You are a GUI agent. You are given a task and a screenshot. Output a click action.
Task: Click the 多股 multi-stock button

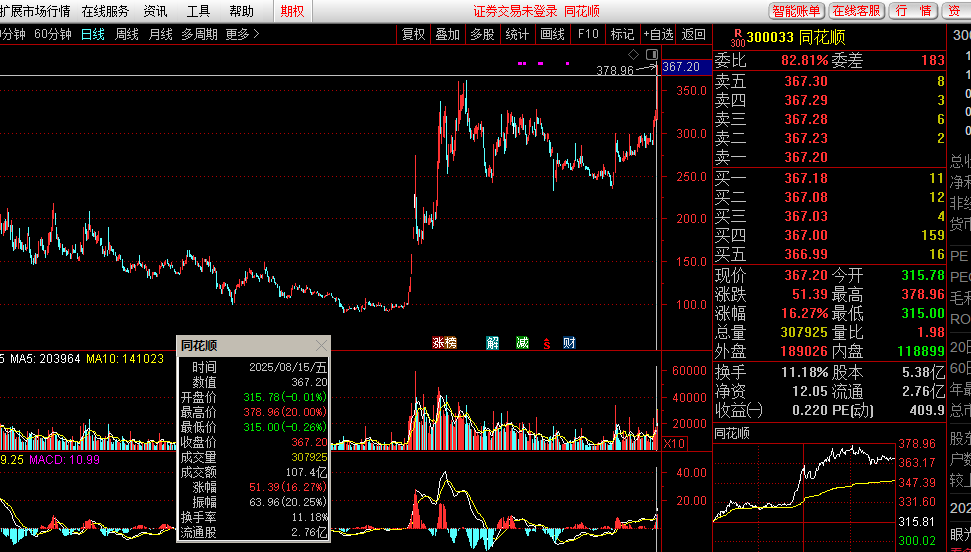click(482, 35)
